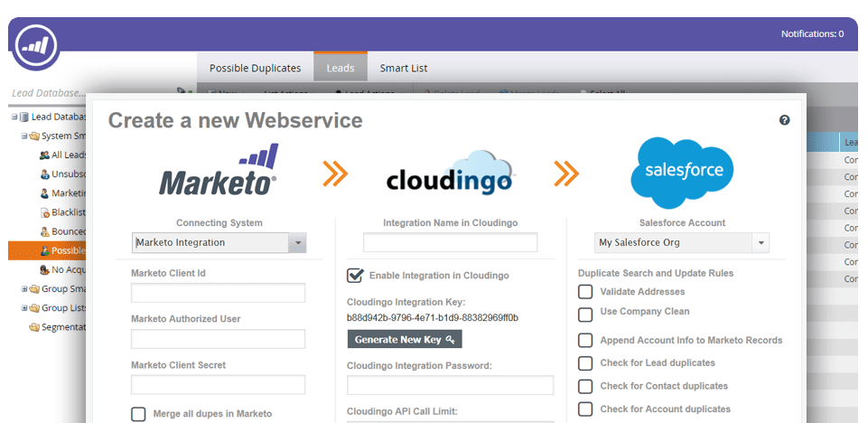This screenshot has width=868, height=423.
Task: Click the System Smart Lists folder icon
Action: (34, 136)
